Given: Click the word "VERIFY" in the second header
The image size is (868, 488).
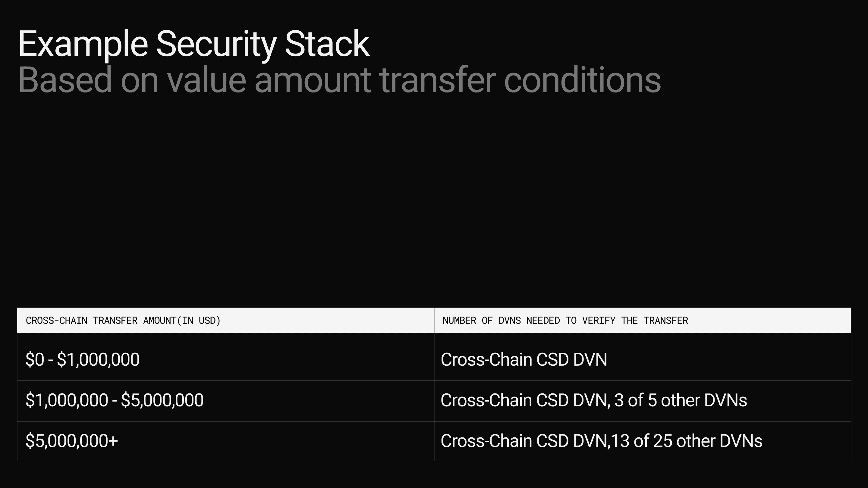Looking at the screenshot, I should pyautogui.click(x=599, y=321).
